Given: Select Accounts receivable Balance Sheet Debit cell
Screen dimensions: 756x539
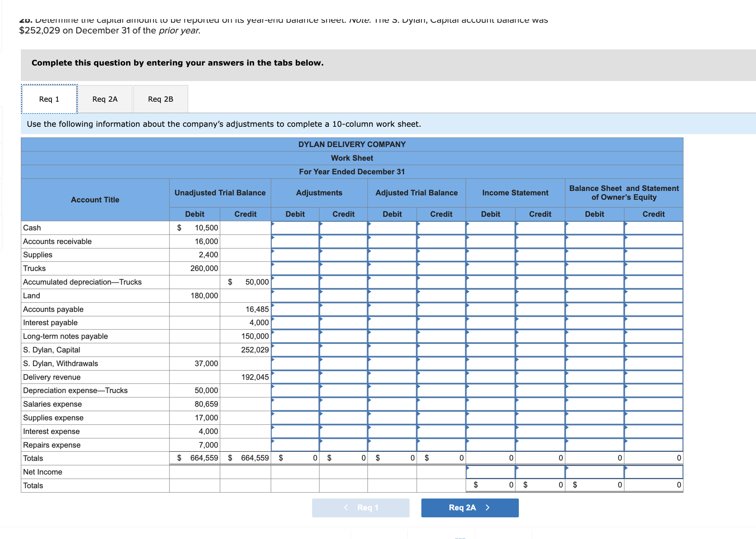Looking at the screenshot, I should pos(595,241).
